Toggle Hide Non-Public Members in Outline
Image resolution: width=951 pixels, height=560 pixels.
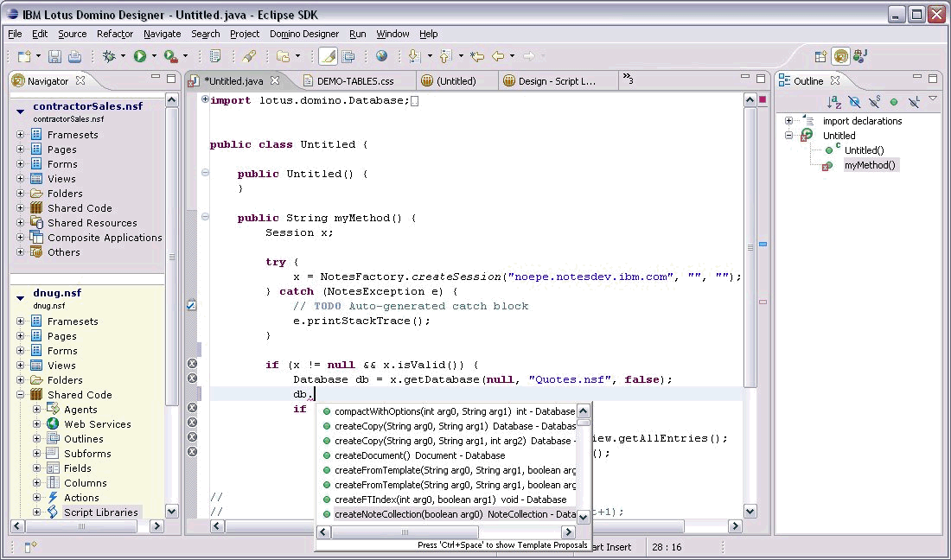893,102
